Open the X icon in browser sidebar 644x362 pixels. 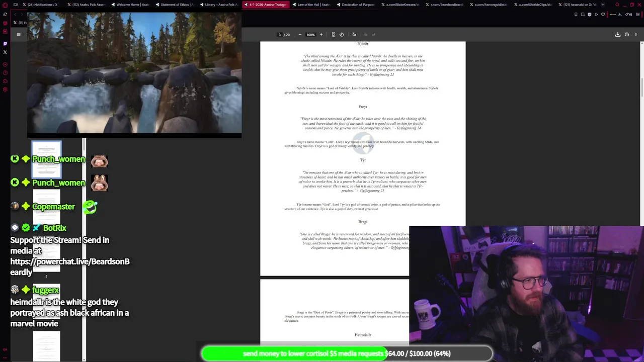point(5,52)
